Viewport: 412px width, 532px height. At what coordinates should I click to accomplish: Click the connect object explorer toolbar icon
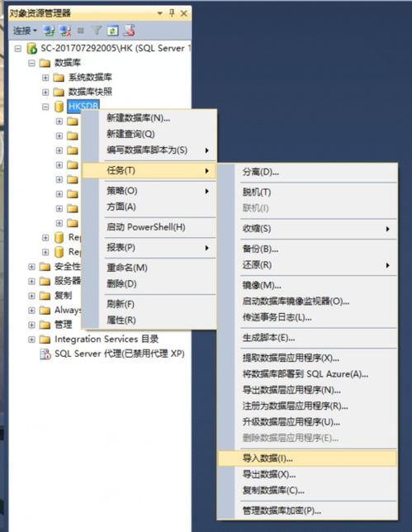(50, 31)
